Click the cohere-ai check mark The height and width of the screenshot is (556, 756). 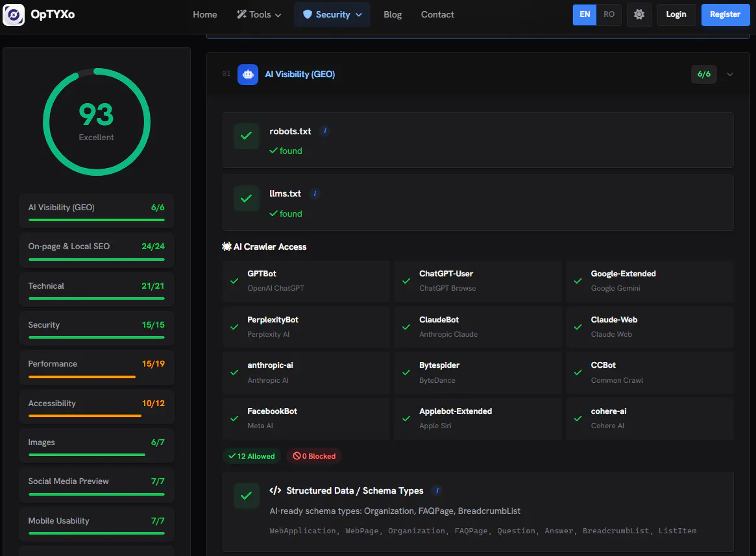point(578,418)
